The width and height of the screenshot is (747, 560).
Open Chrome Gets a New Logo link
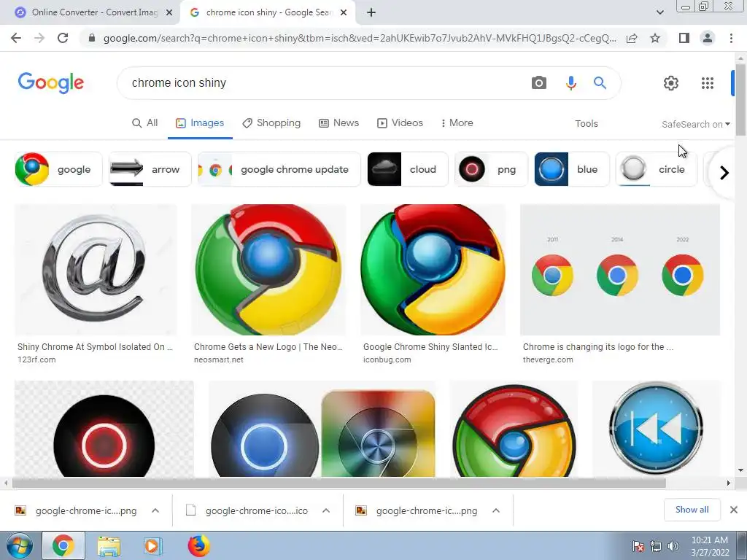tap(268, 346)
